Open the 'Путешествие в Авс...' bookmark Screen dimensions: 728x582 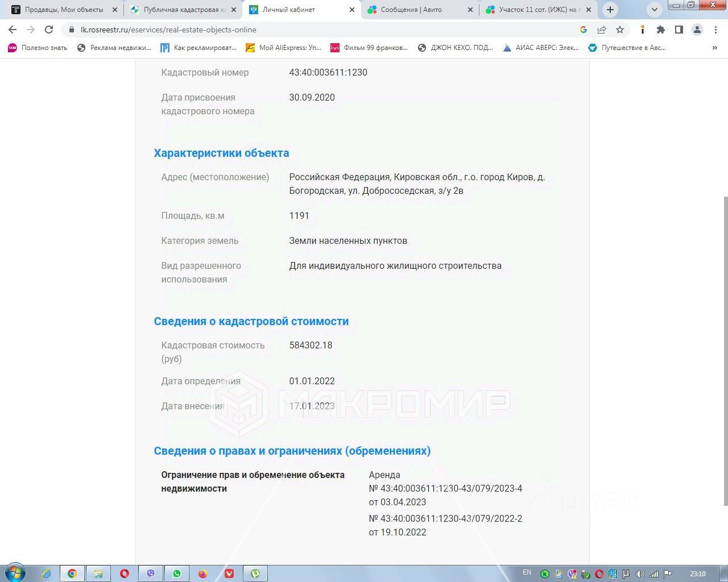(627, 48)
